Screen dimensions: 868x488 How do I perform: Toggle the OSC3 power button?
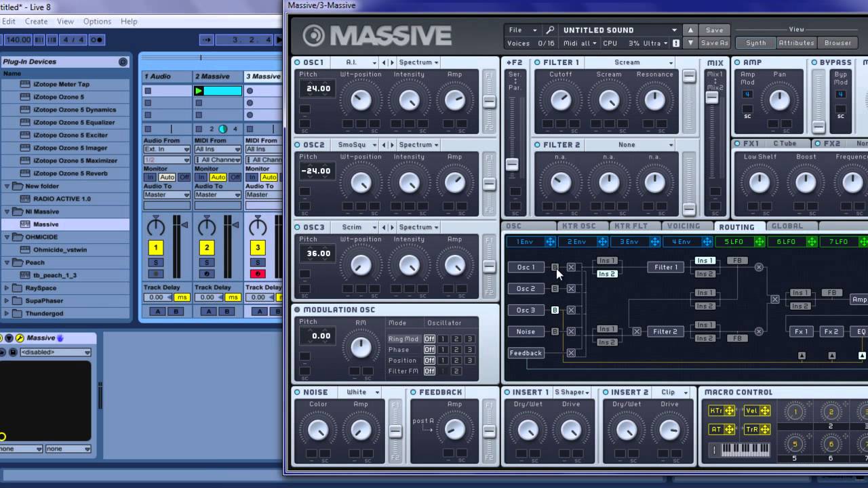pos(298,228)
